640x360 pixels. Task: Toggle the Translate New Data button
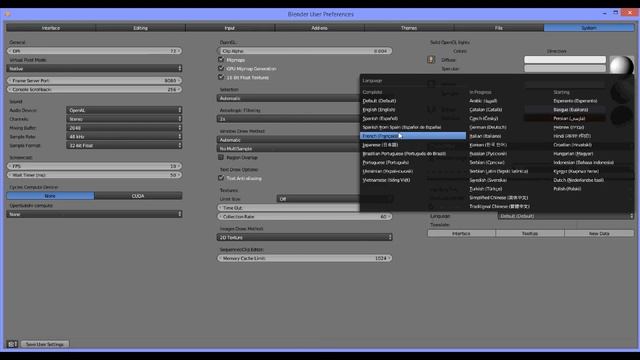(x=599, y=233)
